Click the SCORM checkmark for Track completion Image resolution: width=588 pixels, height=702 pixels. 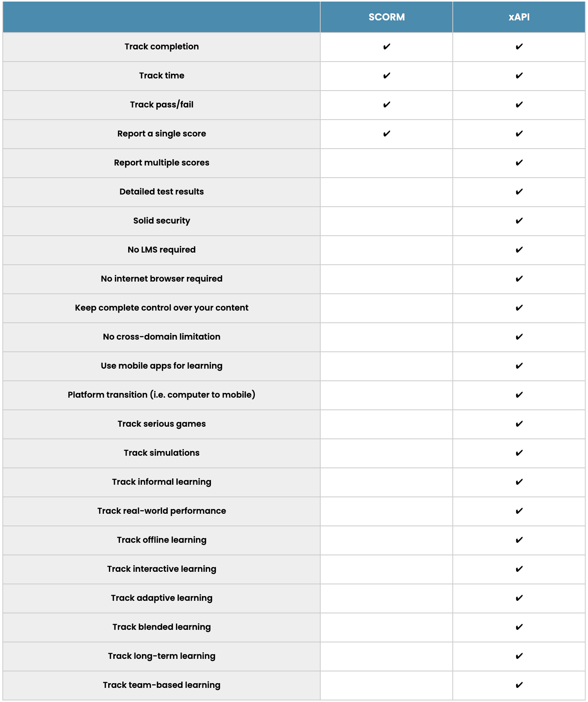tap(387, 47)
